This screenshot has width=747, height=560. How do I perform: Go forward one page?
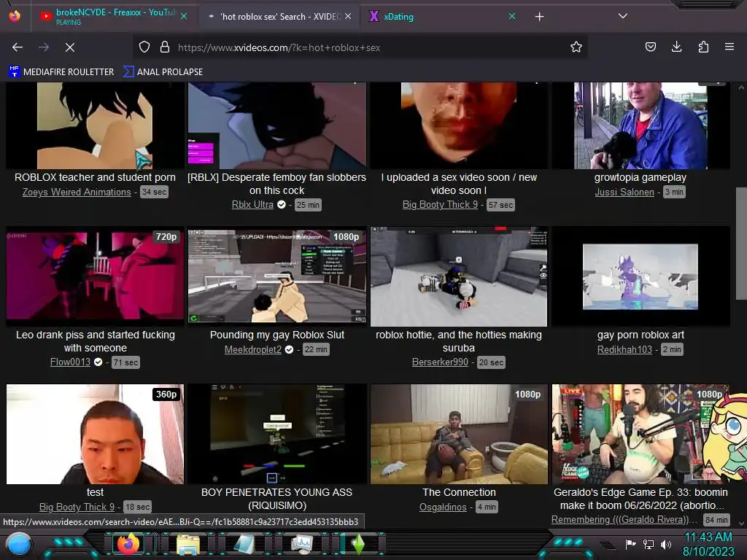(44, 47)
